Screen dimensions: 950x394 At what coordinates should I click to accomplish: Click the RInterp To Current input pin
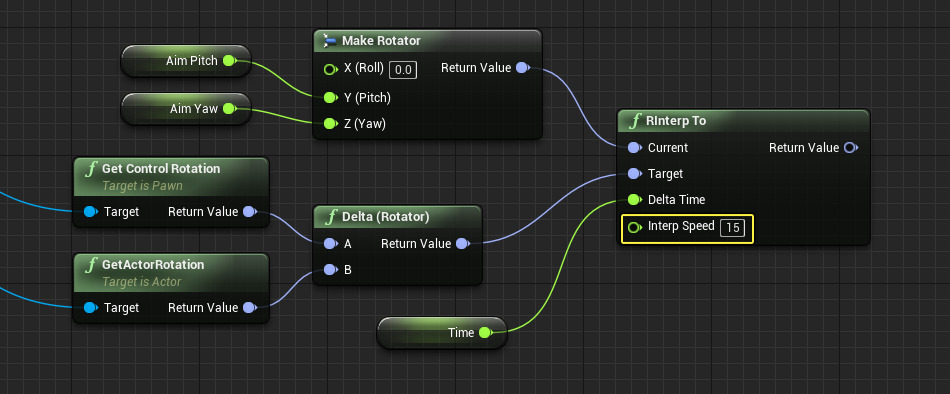coord(634,147)
